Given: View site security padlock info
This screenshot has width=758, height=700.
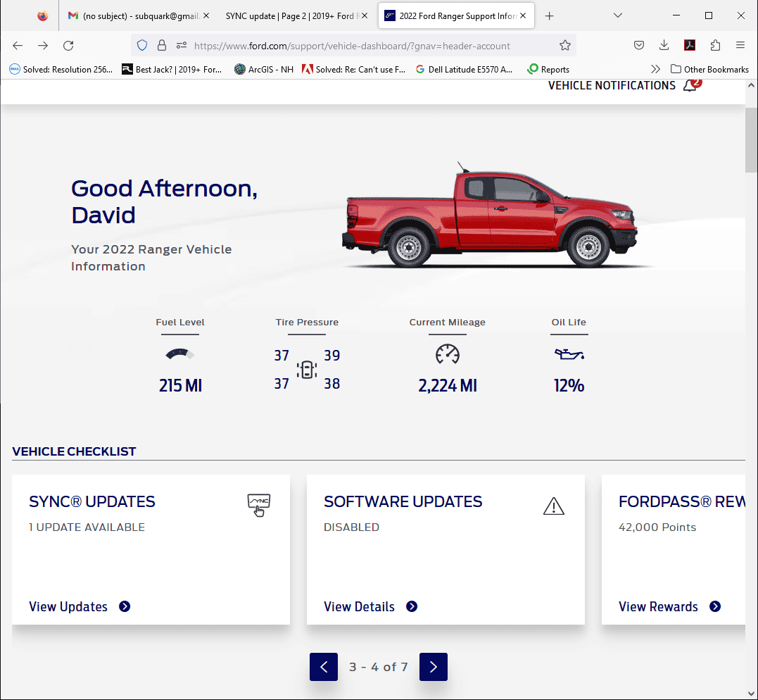Looking at the screenshot, I should (x=161, y=46).
